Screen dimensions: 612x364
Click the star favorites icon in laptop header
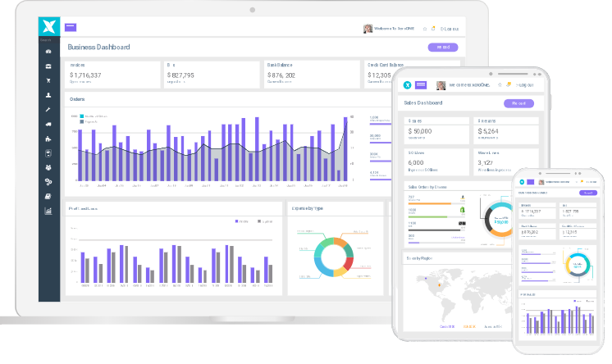coord(425,29)
